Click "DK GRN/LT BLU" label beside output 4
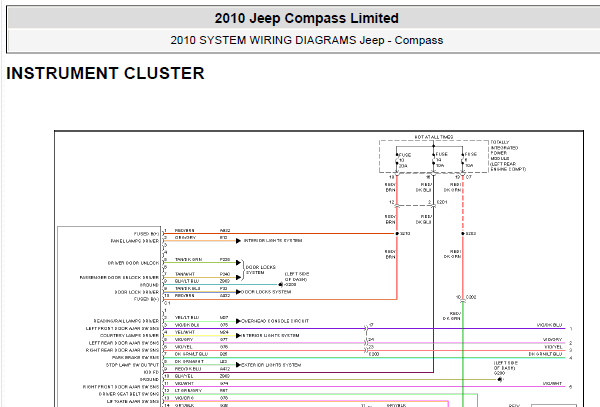The width and height of the screenshot is (600, 407). click(545, 354)
